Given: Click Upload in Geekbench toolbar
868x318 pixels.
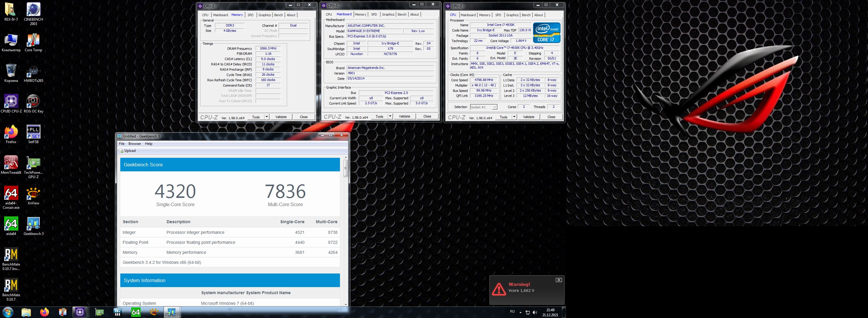Looking at the screenshot, I should (128, 151).
